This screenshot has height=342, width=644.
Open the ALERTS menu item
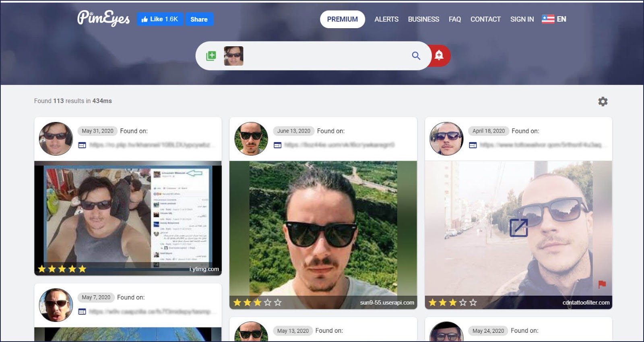(x=386, y=19)
